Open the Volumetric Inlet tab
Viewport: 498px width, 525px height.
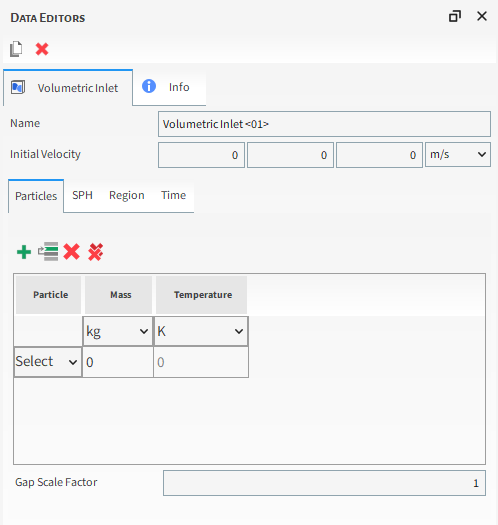(x=68, y=88)
